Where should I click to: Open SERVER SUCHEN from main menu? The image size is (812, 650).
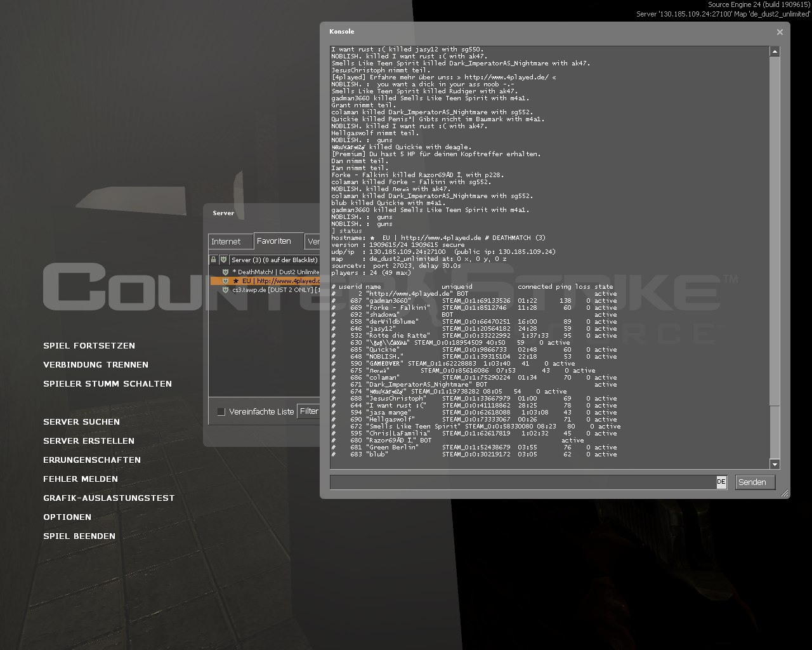click(x=81, y=422)
